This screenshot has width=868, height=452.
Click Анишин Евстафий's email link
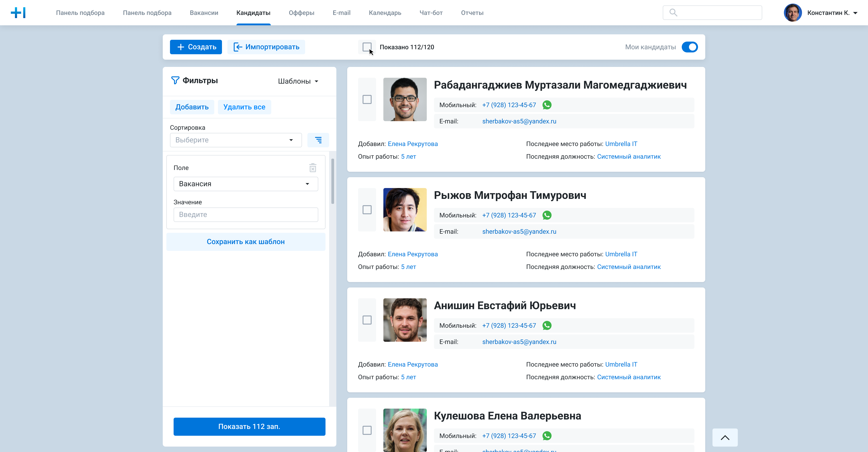pyautogui.click(x=519, y=342)
